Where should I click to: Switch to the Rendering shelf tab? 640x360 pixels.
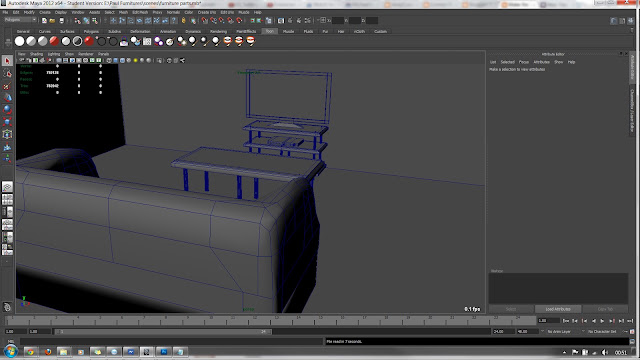pos(218,31)
